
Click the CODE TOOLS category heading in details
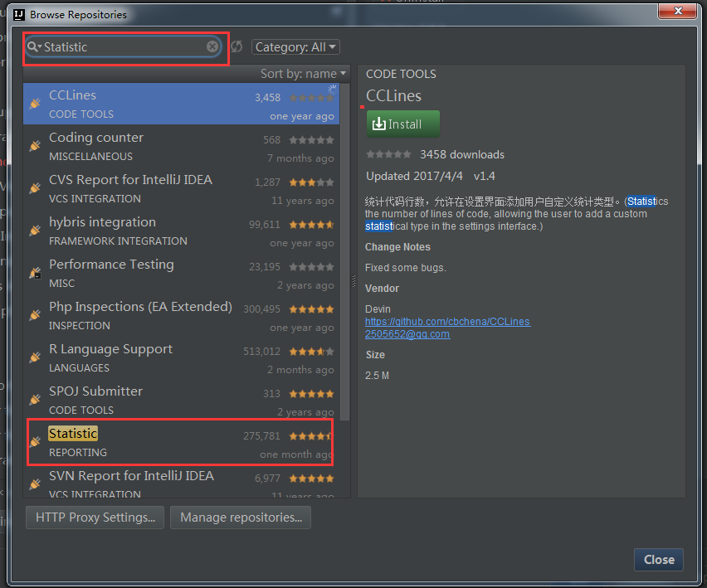(x=401, y=74)
